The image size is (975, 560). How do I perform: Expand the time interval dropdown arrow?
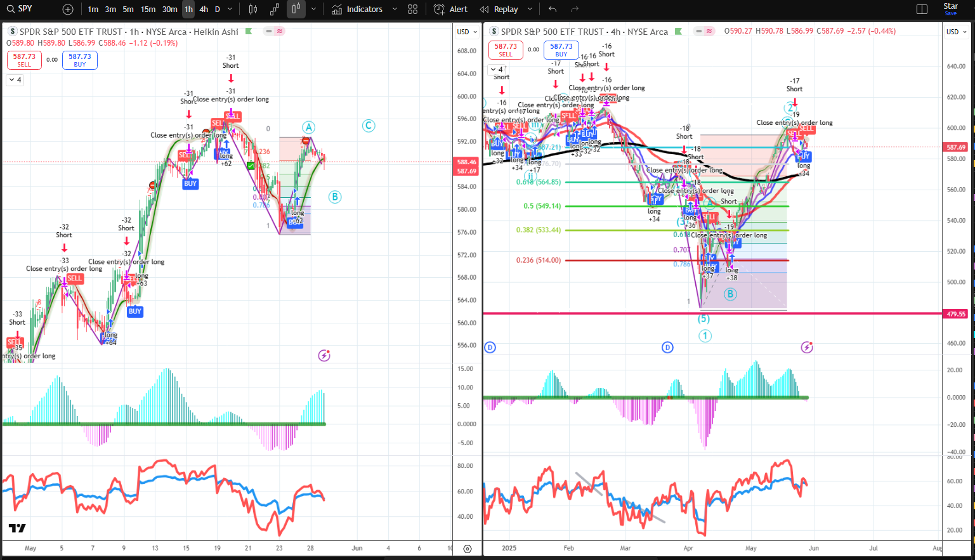tap(230, 10)
